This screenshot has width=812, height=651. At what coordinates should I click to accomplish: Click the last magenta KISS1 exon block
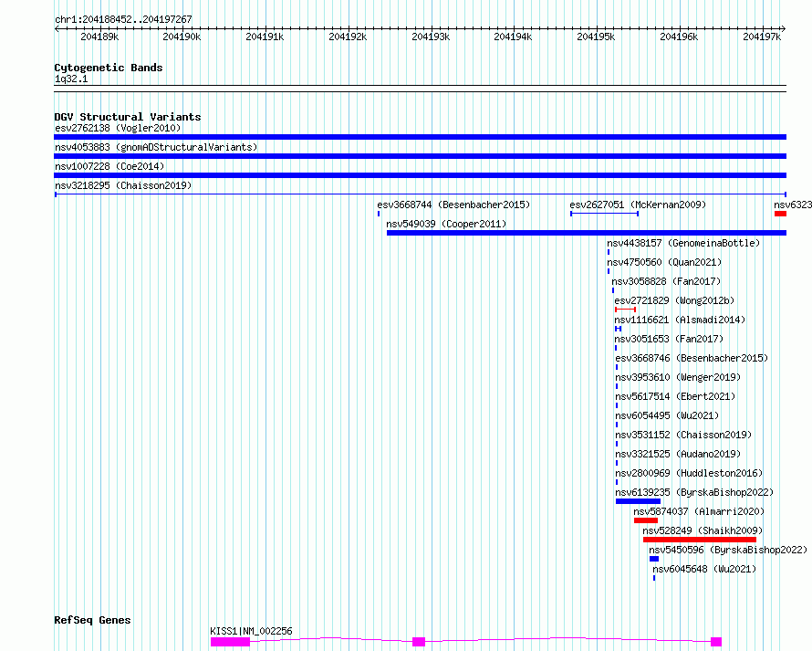(x=716, y=642)
